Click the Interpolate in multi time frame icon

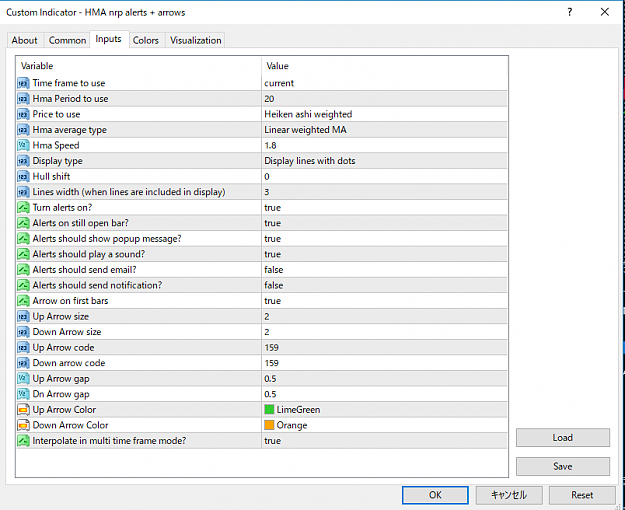tap(23, 441)
